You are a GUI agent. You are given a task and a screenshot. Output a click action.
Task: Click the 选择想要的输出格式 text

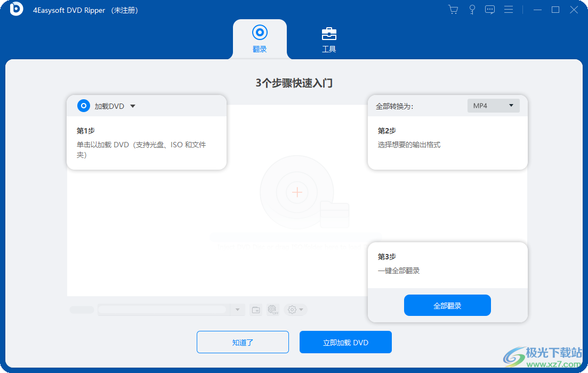click(x=409, y=145)
